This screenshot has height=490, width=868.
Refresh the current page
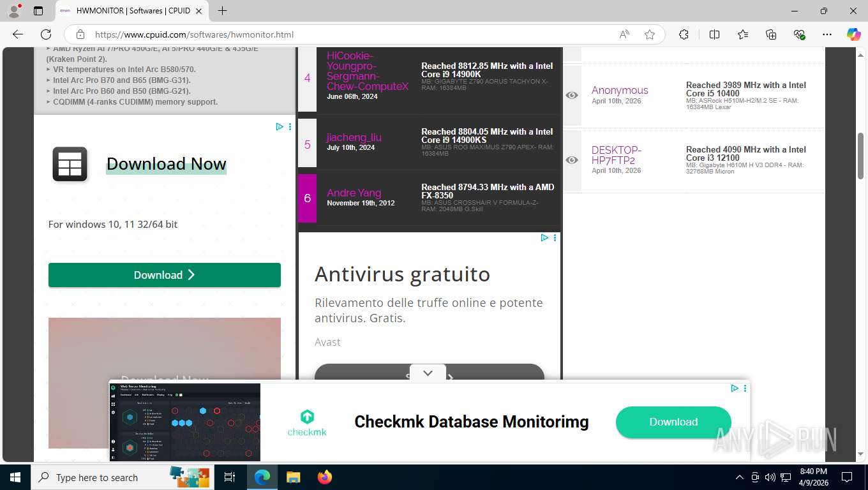46,34
